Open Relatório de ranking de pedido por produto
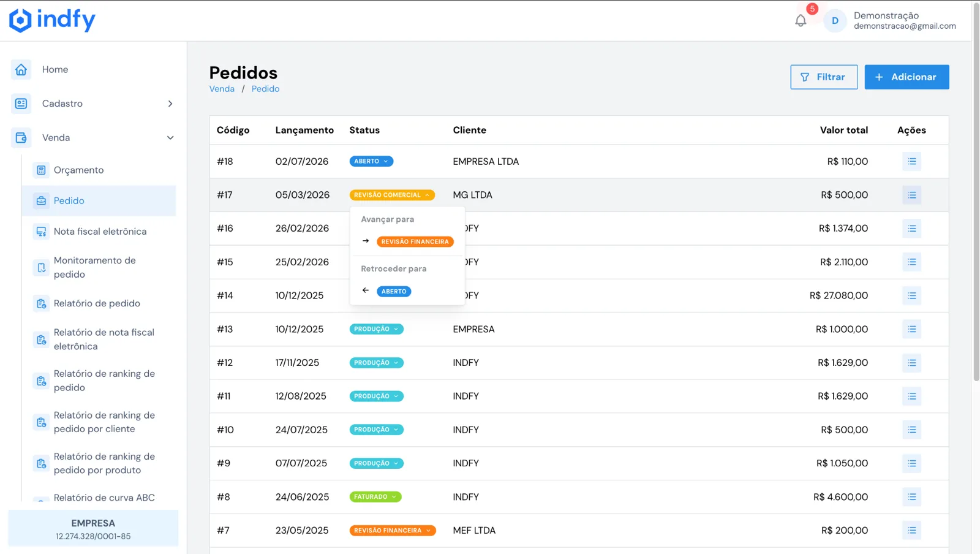980x554 pixels. tap(104, 463)
